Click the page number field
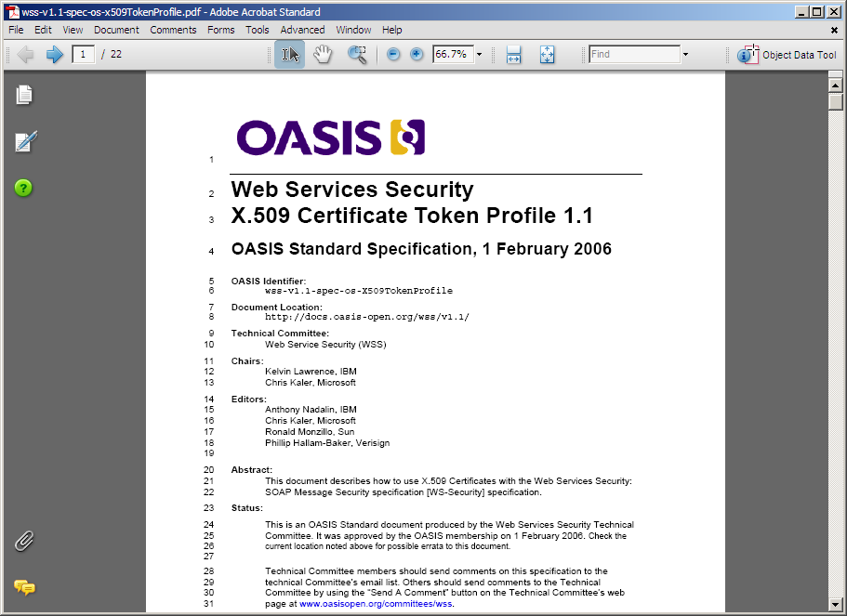The height and width of the screenshot is (616, 847). pyautogui.click(x=83, y=54)
